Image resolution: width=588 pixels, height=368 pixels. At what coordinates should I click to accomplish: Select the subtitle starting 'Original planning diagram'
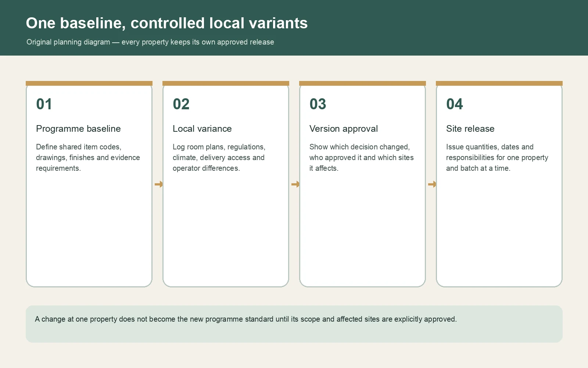(150, 42)
